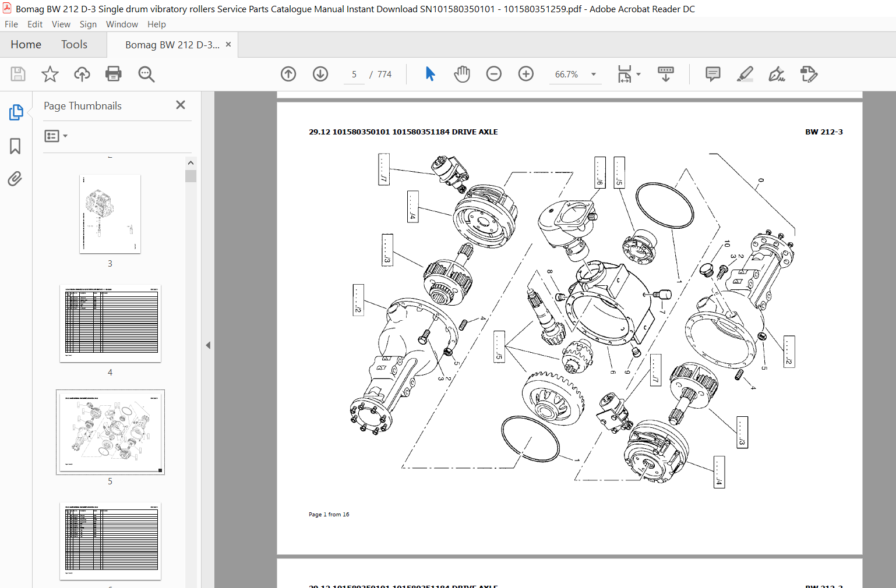Toggle the Page Thumbnails sidebar icon
The width and height of the screenshot is (896, 588).
(16, 112)
